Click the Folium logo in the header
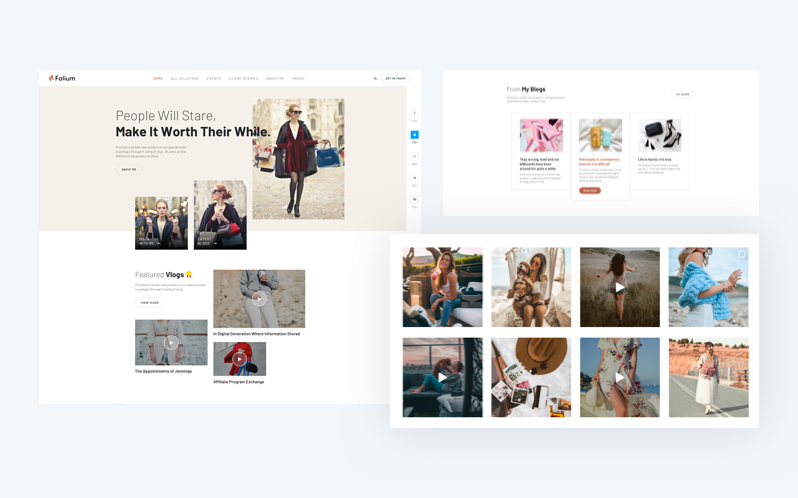This screenshot has height=498, width=798. [x=62, y=78]
